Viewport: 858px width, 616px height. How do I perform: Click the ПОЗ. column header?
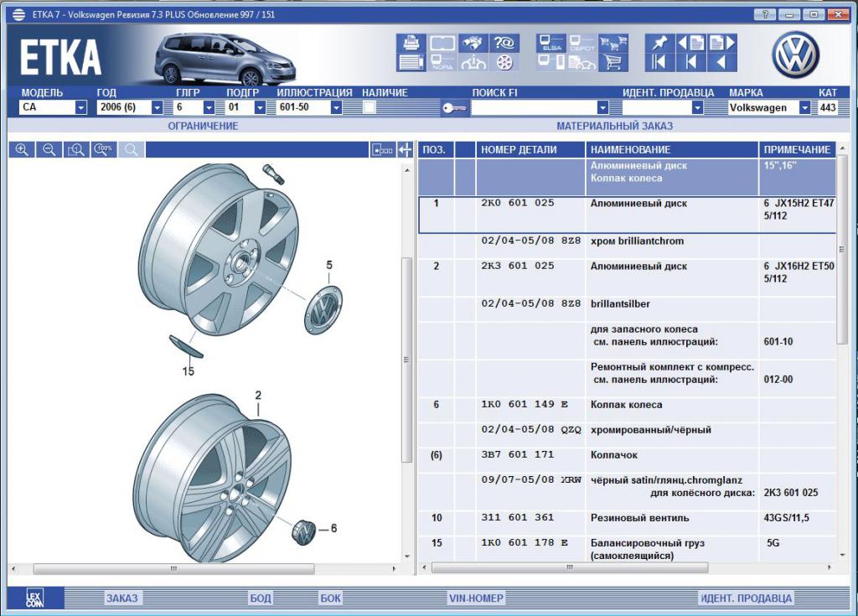click(436, 149)
